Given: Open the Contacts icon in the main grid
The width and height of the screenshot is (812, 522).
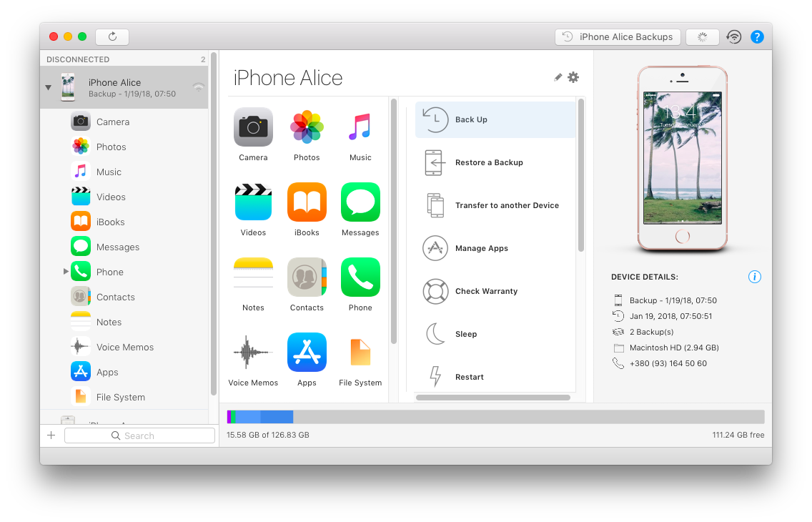Looking at the screenshot, I should click(x=307, y=277).
